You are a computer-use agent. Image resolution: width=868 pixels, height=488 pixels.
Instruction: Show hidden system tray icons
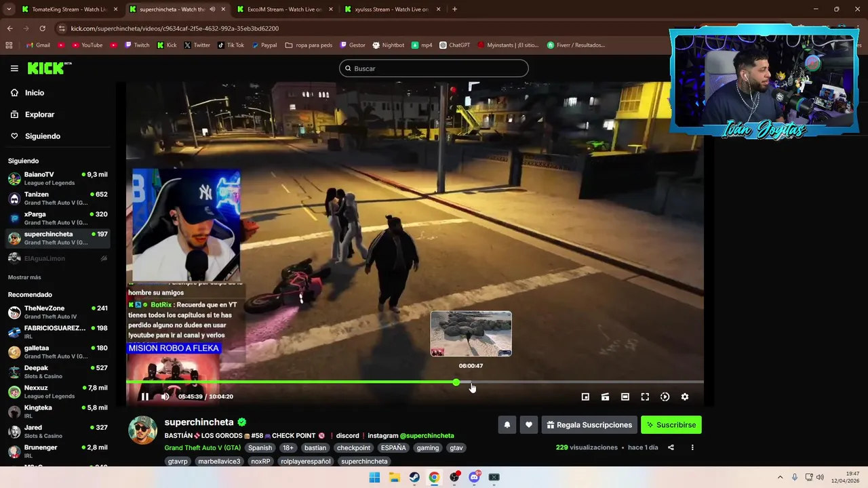(780, 477)
